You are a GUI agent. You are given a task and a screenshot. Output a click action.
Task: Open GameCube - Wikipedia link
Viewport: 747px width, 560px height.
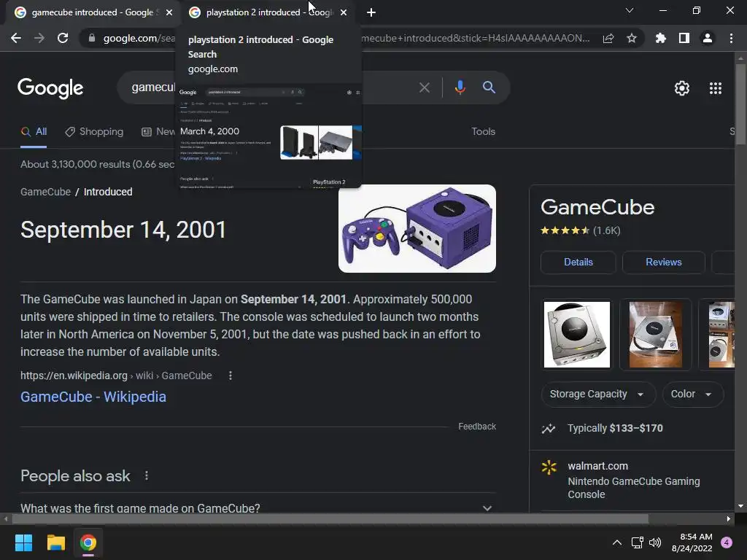tap(93, 397)
